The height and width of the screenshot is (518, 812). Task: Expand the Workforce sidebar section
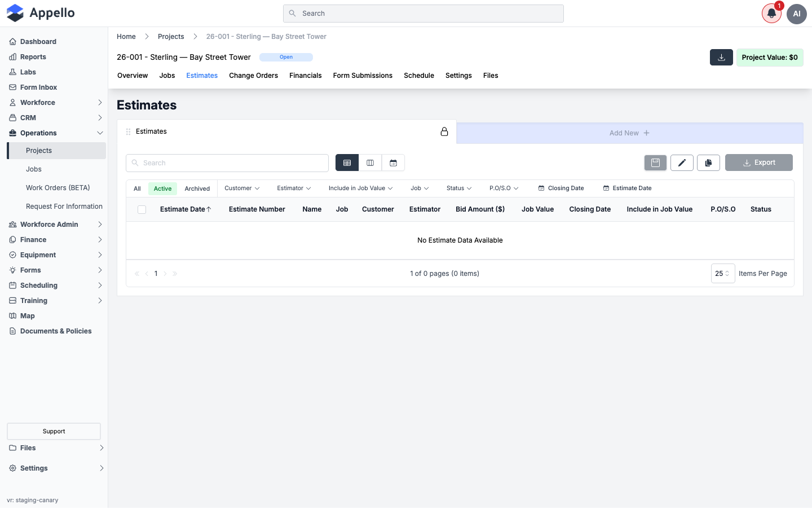click(x=56, y=103)
